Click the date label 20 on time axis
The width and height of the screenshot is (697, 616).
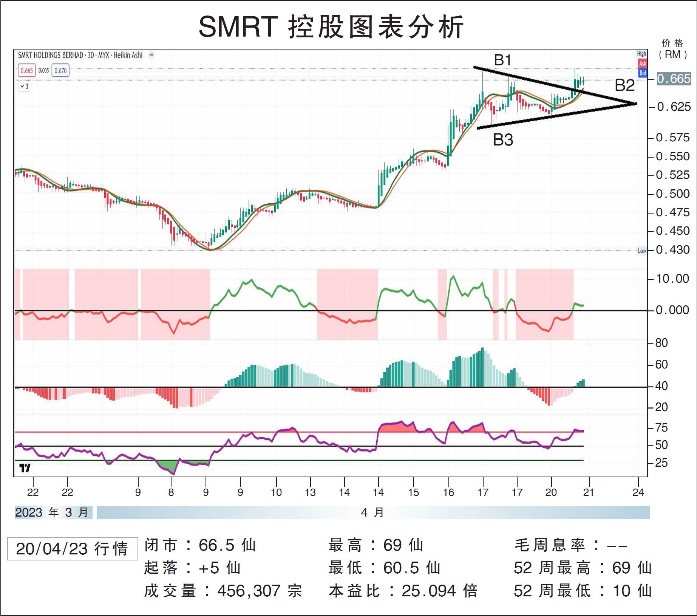551,492
